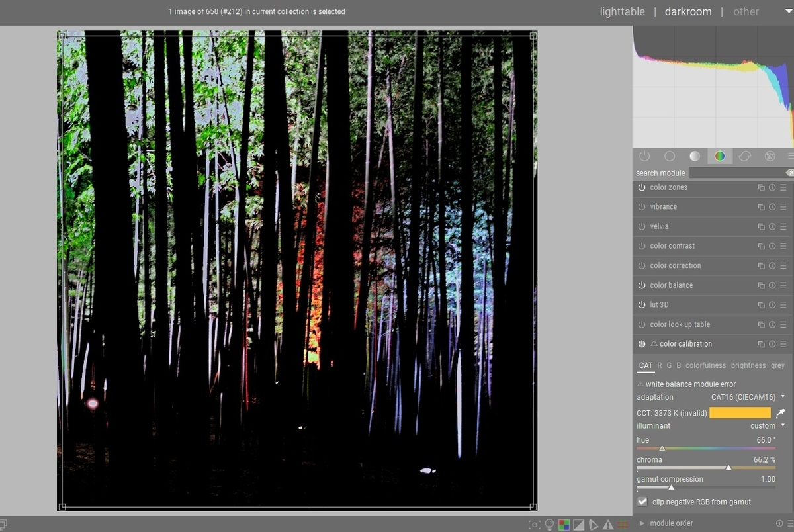Reset color calibration module parameters
The width and height of the screenshot is (794, 532).
772,344
